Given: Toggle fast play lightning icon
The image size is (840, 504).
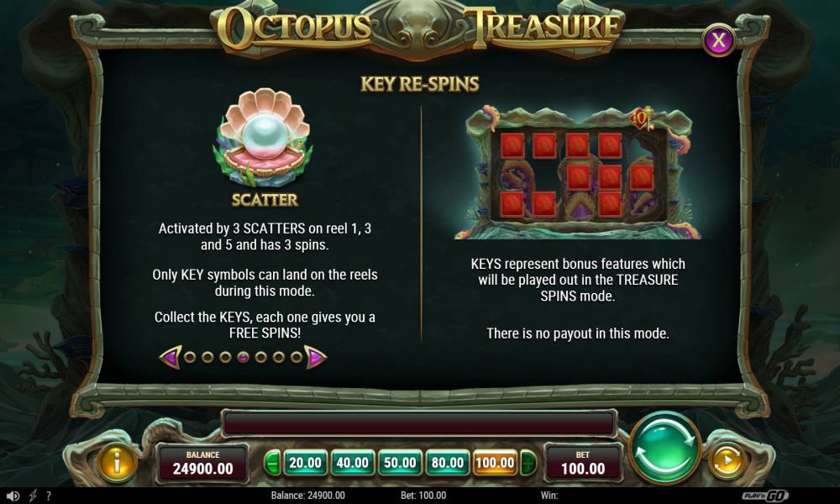Looking at the screenshot, I should click(33, 496).
